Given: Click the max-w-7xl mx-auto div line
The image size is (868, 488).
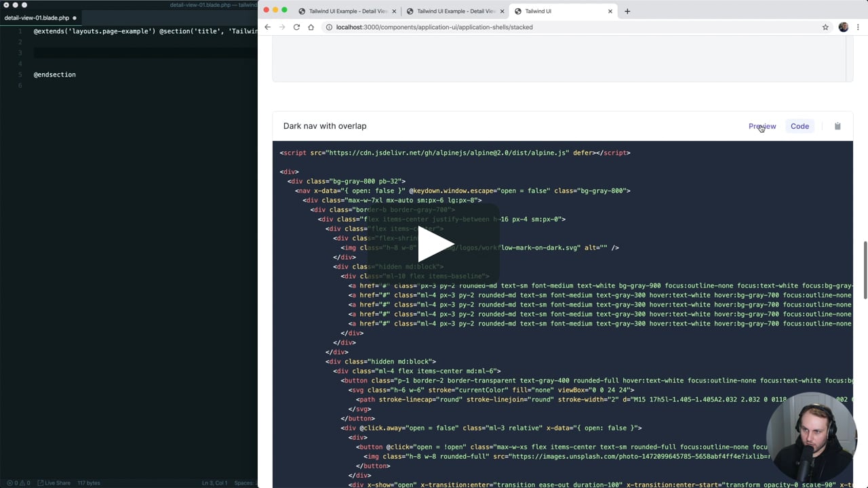Looking at the screenshot, I should click(x=392, y=200).
